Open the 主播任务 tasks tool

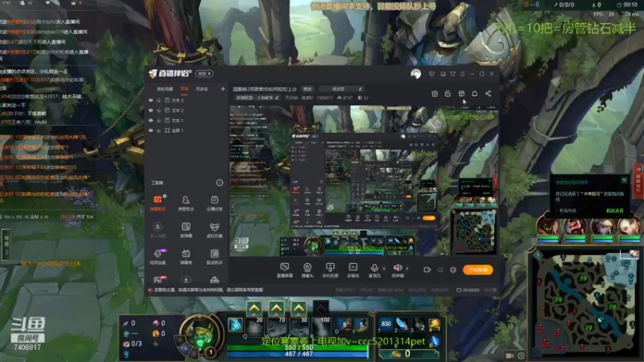click(214, 203)
